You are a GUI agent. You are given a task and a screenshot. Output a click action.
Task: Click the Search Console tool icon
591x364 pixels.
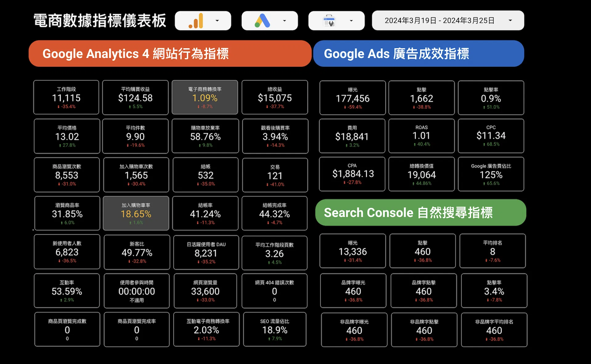click(x=329, y=21)
